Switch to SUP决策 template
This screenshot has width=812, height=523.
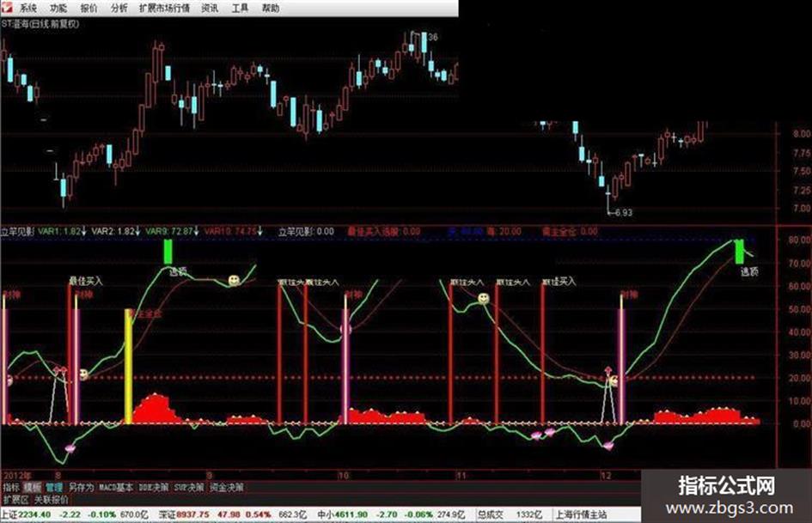[x=189, y=487]
